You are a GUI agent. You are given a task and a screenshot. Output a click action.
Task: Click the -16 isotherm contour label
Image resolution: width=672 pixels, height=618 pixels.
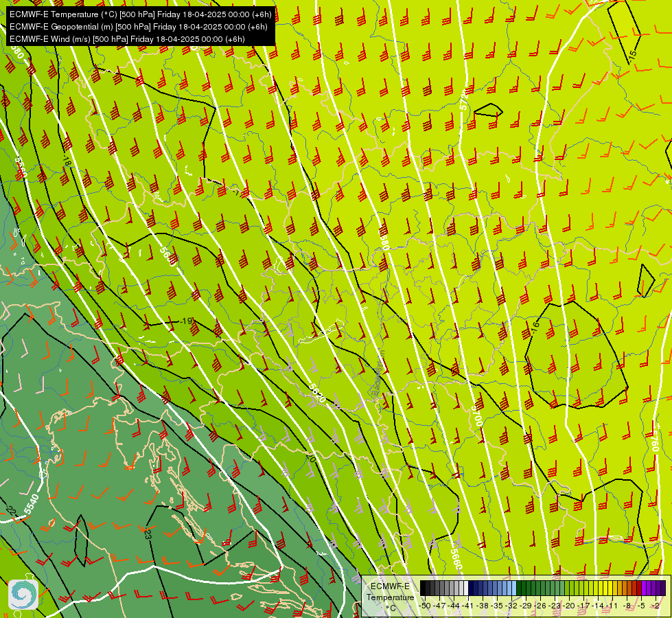(x=535, y=328)
